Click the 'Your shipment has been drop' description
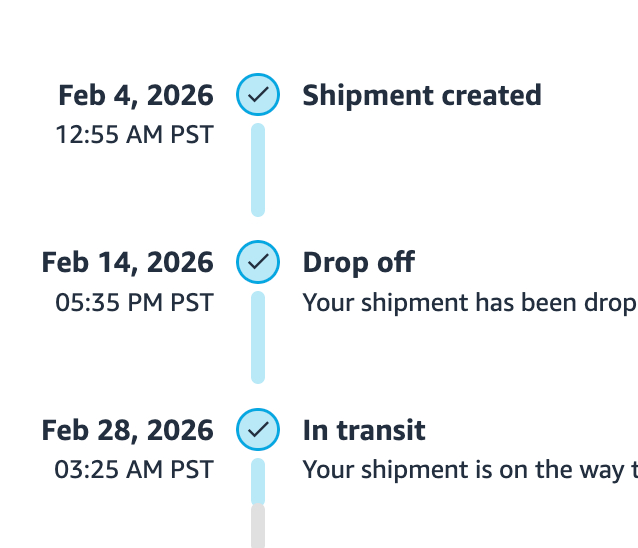Viewport: 638px width, 548px height. pyautogui.click(x=469, y=302)
